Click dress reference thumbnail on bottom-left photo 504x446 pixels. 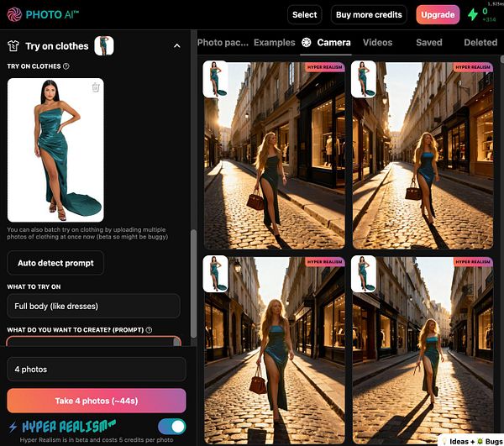pos(215,274)
